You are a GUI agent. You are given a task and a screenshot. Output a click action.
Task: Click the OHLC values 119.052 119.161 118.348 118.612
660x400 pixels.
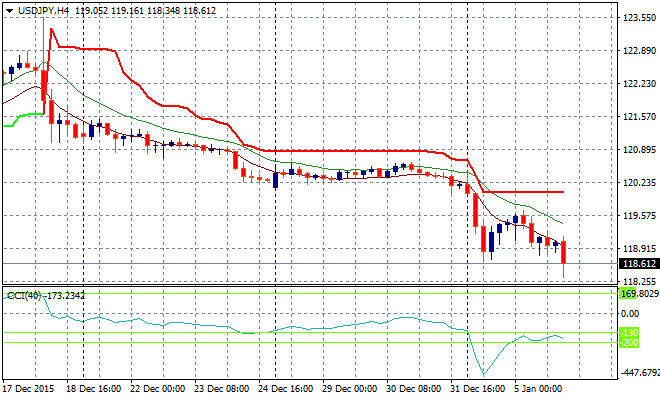tap(146, 11)
